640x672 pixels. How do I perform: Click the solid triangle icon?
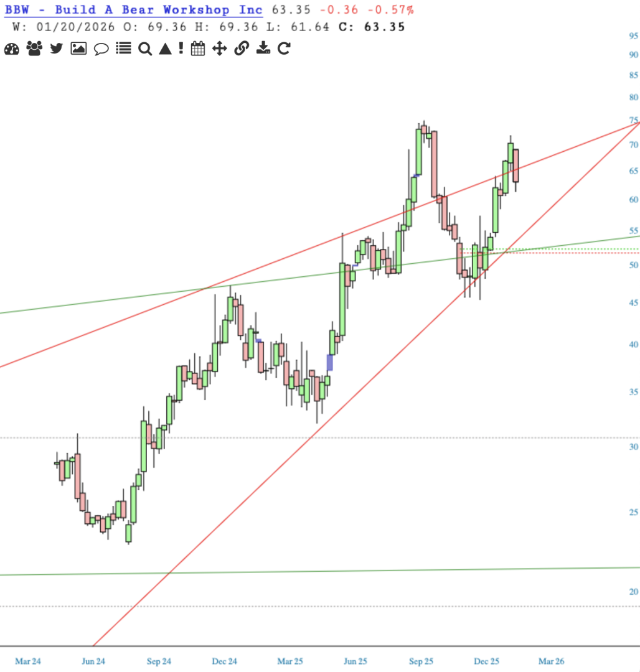coord(166,49)
